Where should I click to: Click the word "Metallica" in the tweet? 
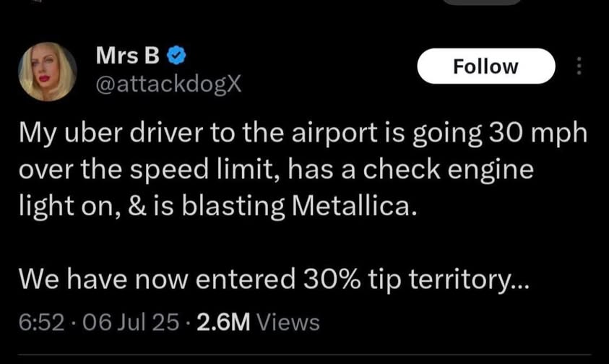pos(353,207)
